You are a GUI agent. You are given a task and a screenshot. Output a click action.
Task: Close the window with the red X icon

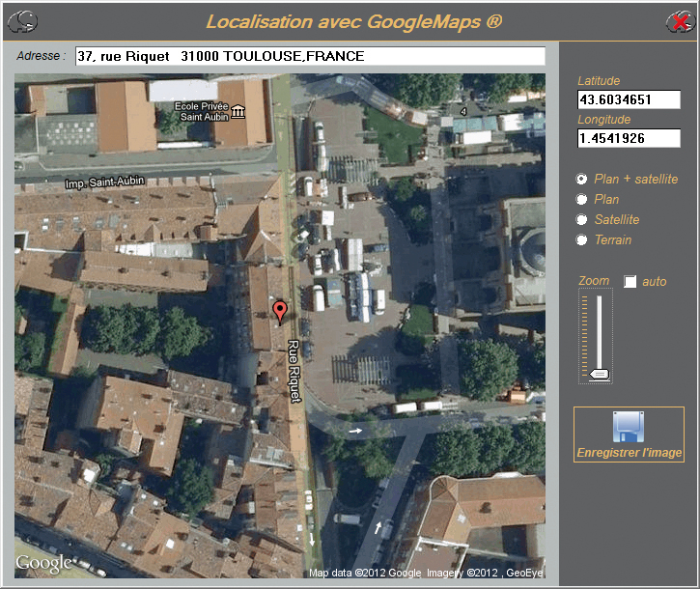coord(681,22)
